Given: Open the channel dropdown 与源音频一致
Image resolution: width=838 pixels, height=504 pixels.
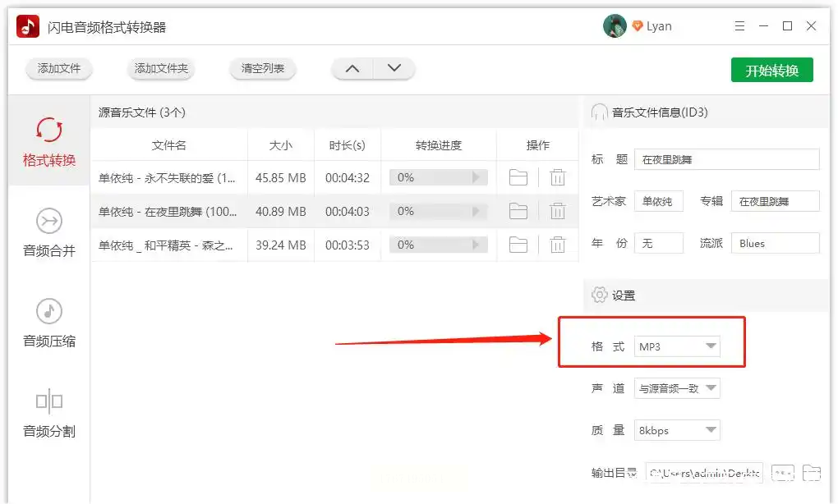Looking at the screenshot, I should 677,388.
